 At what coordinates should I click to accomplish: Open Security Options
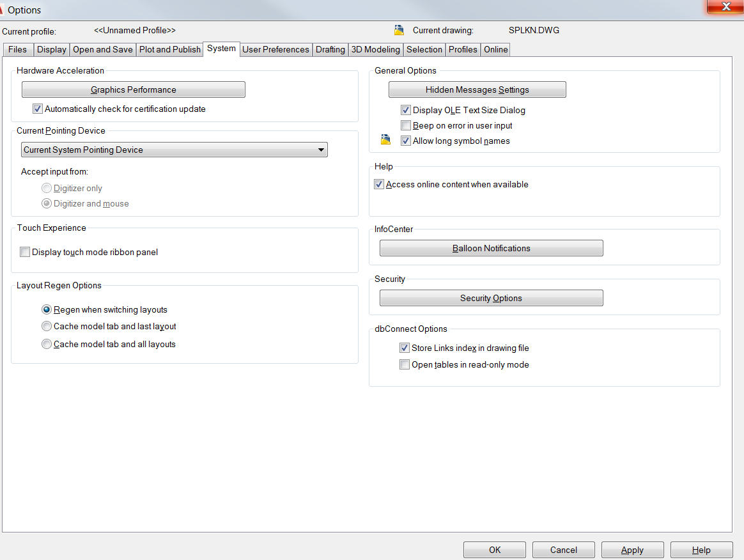[x=491, y=297]
